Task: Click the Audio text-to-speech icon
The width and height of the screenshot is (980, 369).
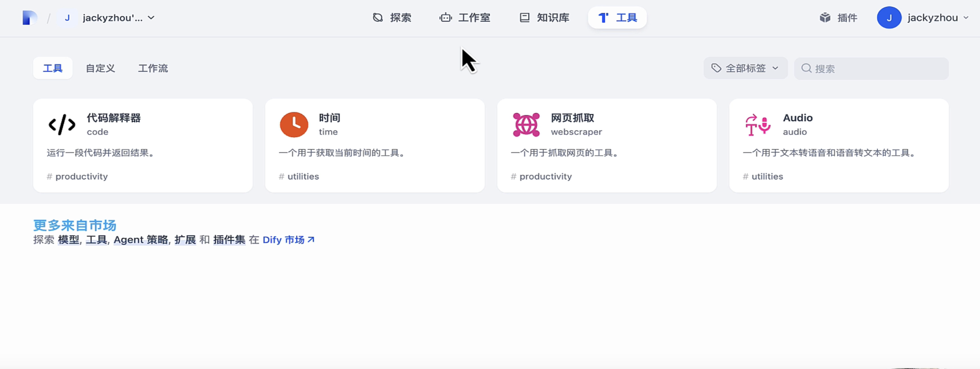Action: (x=758, y=124)
